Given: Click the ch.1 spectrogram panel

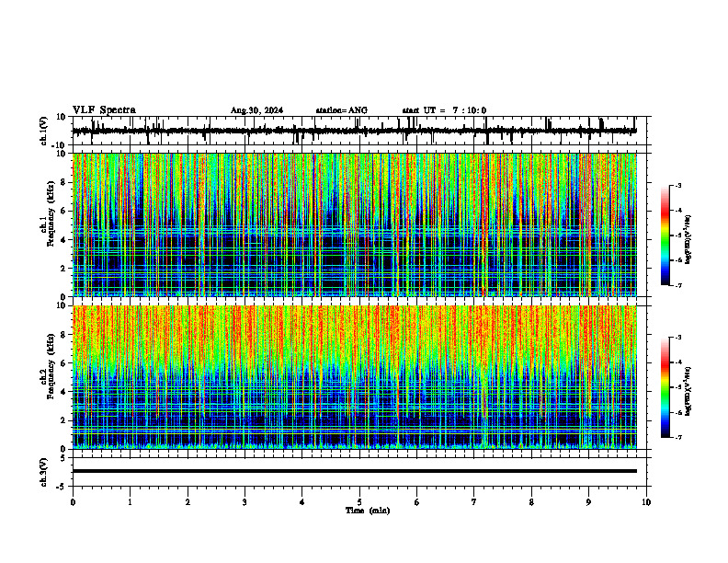Looking at the screenshot, I should click(355, 224).
